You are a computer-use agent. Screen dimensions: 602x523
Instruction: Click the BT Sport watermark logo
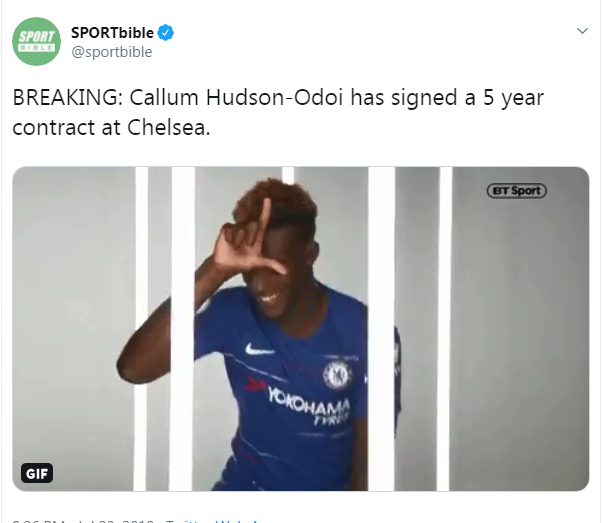click(x=517, y=191)
